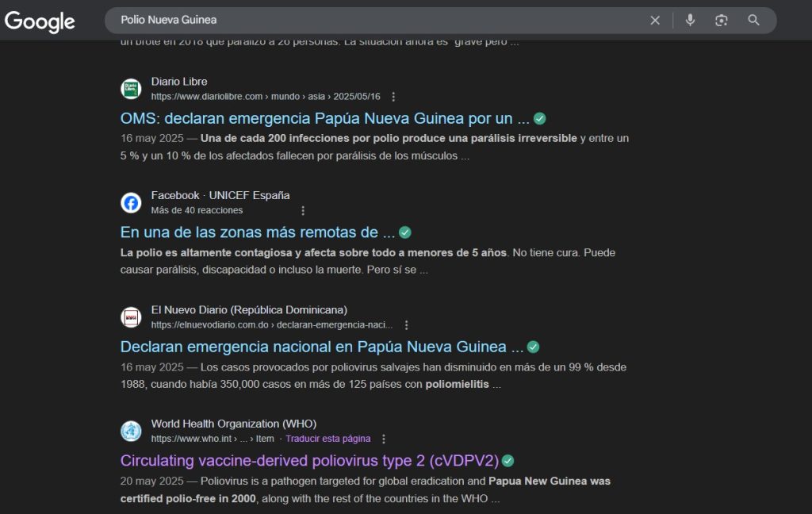Image resolution: width=812 pixels, height=514 pixels.
Task: Click the www.who.int breadcrumb URL
Action: point(213,439)
